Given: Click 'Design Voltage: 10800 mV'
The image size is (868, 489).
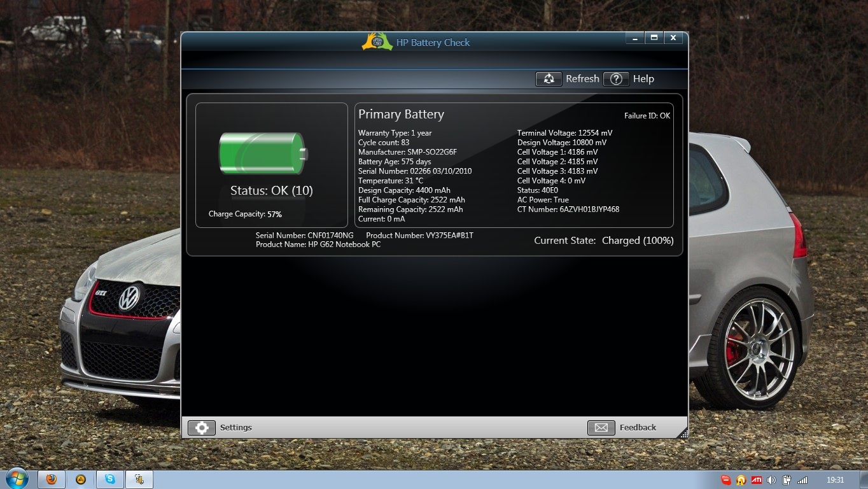Looking at the screenshot, I should click(563, 143).
